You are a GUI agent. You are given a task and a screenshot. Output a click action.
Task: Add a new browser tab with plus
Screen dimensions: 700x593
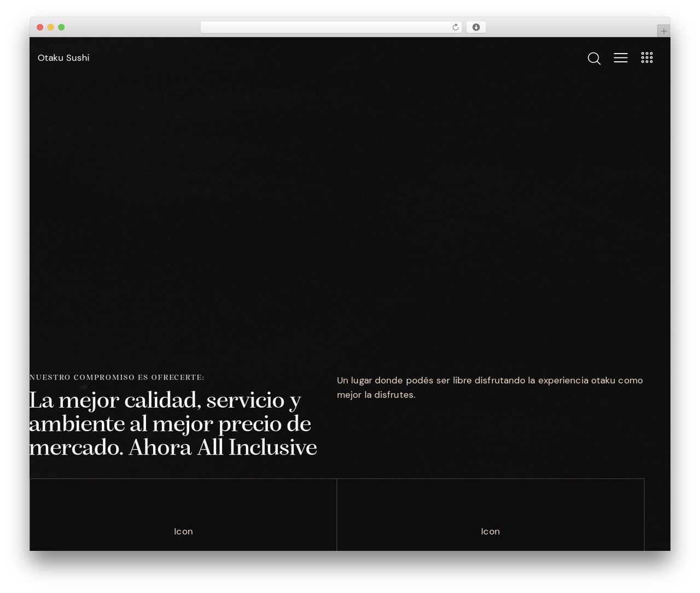663,31
